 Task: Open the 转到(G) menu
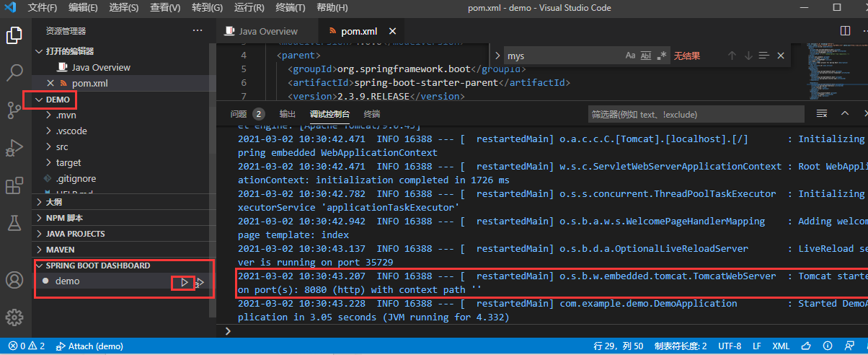coord(207,8)
